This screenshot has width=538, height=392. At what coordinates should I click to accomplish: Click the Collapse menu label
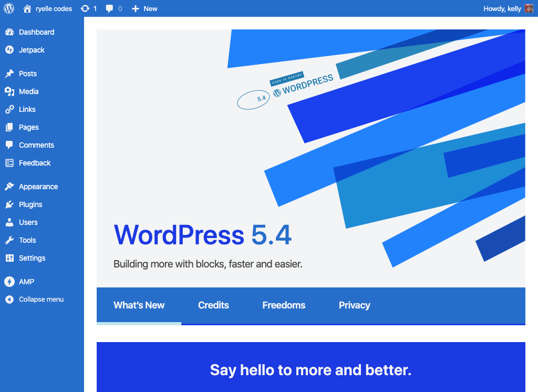click(41, 300)
